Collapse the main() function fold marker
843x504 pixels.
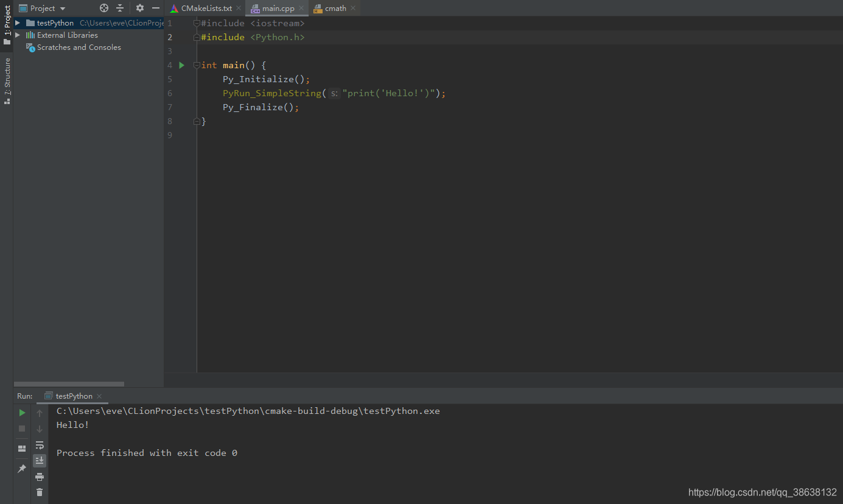tap(196, 65)
